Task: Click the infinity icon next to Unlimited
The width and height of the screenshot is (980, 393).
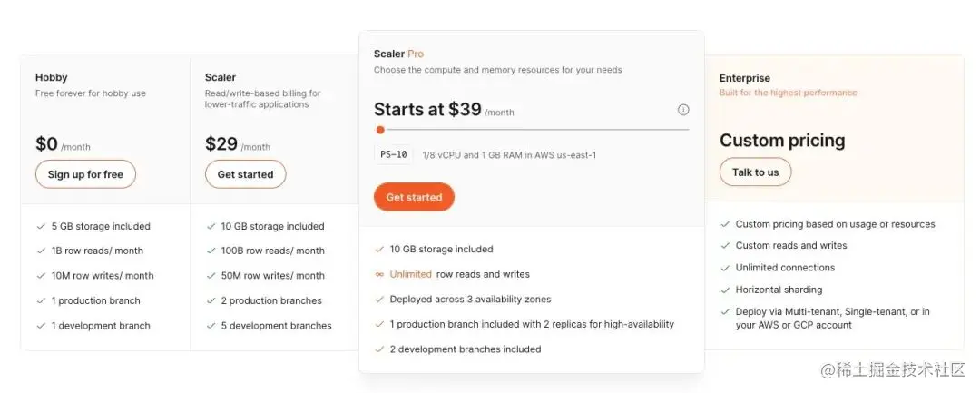Action: (379, 274)
